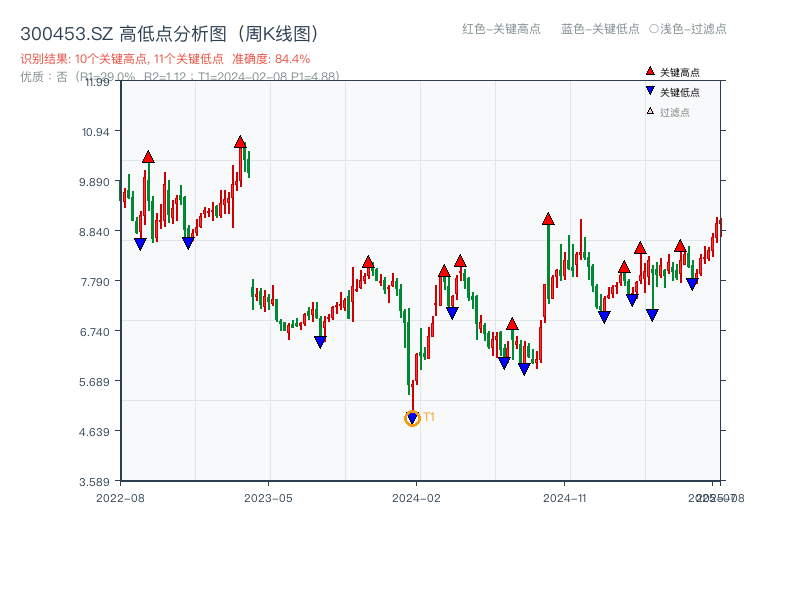
Task: Click the 10.94 y-axis label
Action: [95, 132]
